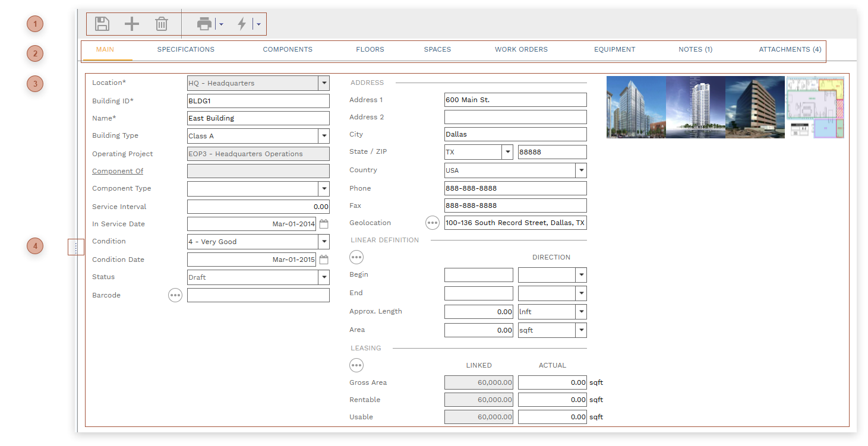Click the Save disk icon
This screenshot has width=868, height=446.
(x=102, y=24)
